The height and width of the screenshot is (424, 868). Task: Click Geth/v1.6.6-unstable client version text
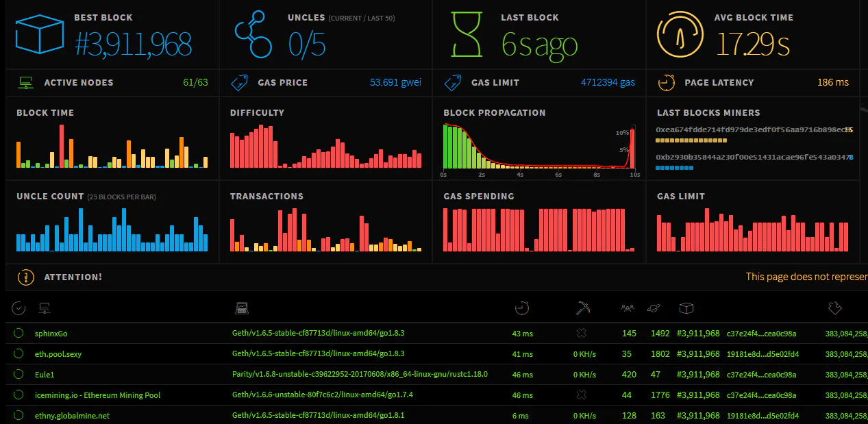pyautogui.click(x=323, y=395)
